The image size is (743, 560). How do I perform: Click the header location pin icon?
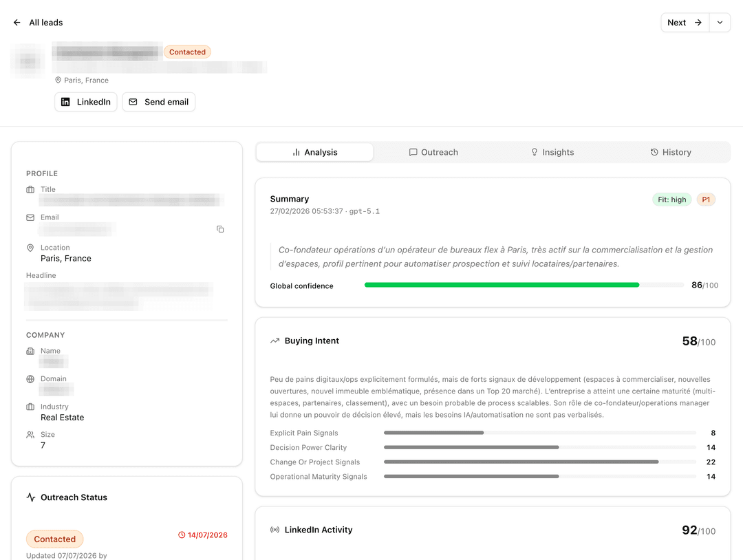coord(58,80)
